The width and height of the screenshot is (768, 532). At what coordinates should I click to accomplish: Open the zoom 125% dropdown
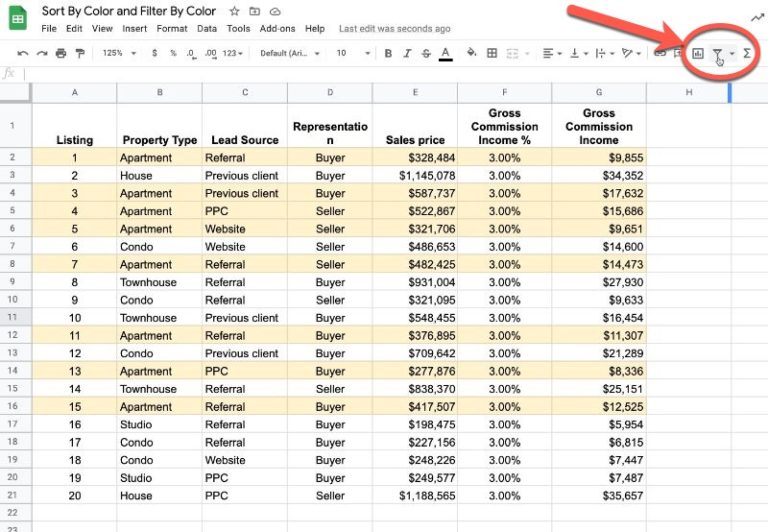(119, 53)
